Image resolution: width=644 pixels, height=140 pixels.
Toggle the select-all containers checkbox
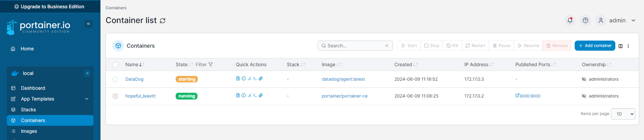115,65
